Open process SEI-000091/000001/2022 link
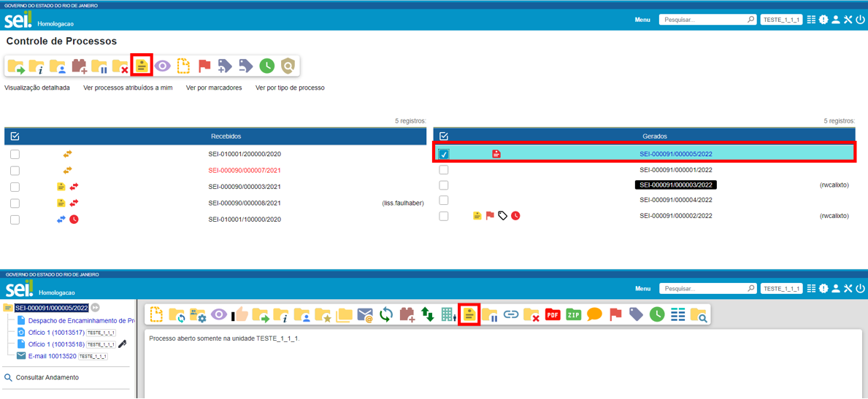 click(675, 170)
